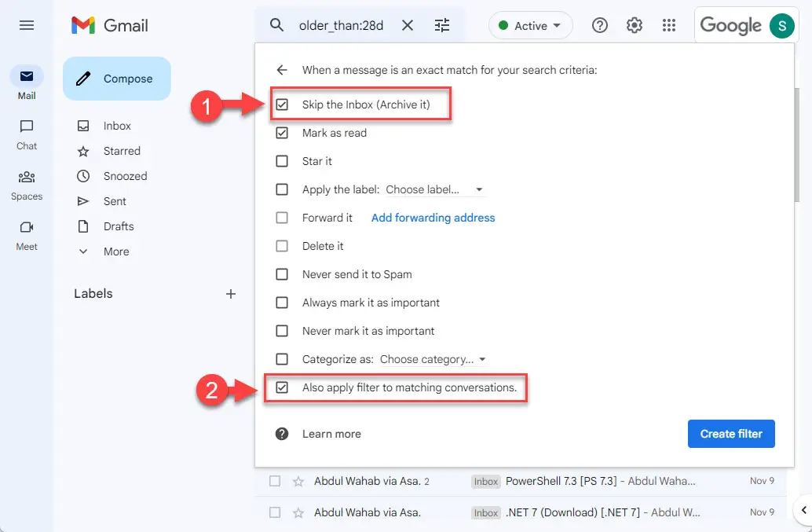812x532 pixels.
Task: Go back using the arrow in filter dialog
Action: click(x=282, y=70)
